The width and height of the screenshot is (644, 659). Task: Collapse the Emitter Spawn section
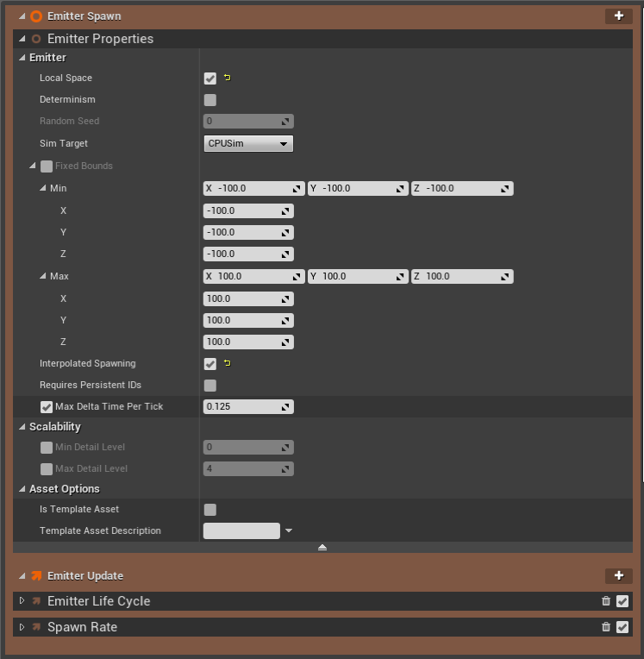22,16
